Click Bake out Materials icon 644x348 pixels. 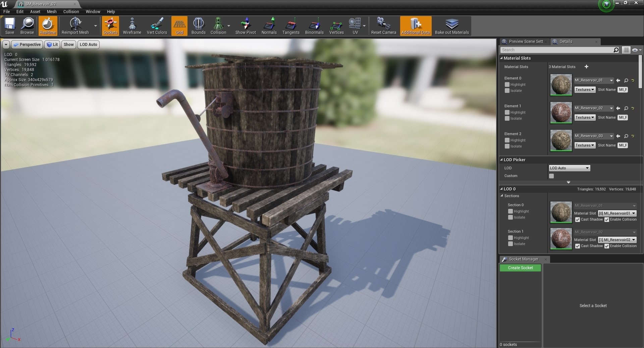(x=452, y=26)
